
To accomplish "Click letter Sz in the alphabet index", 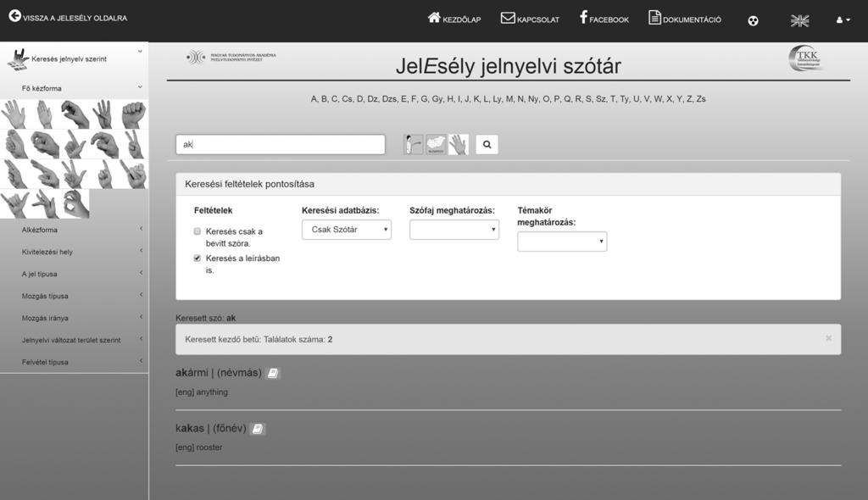I will pyautogui.click(x=601, y=99).
